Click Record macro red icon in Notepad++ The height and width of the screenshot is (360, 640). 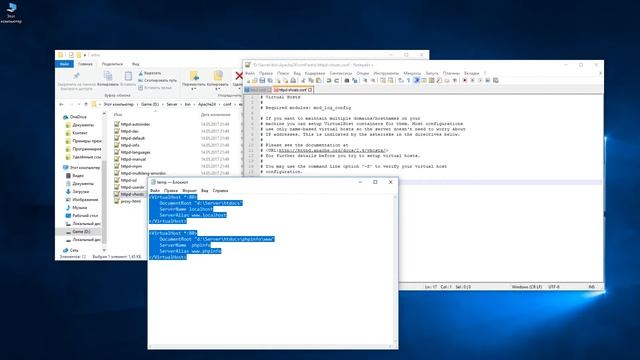pos(464,80)
